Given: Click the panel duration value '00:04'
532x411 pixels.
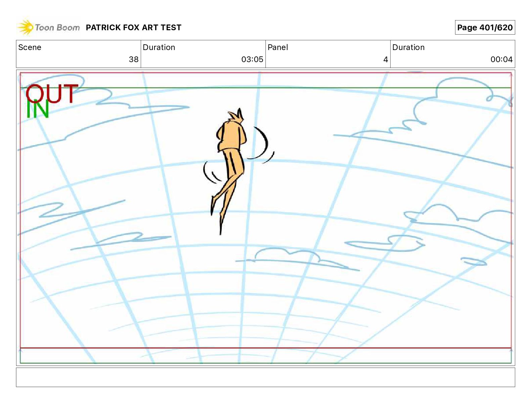Looking at the screenshot, I should 501,59.
